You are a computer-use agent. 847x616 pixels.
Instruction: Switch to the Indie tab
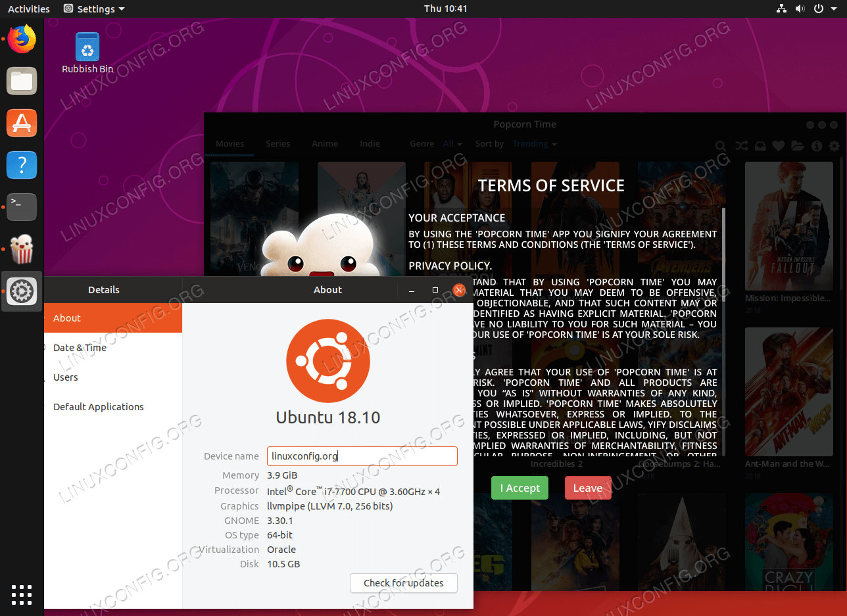(370, 143)
